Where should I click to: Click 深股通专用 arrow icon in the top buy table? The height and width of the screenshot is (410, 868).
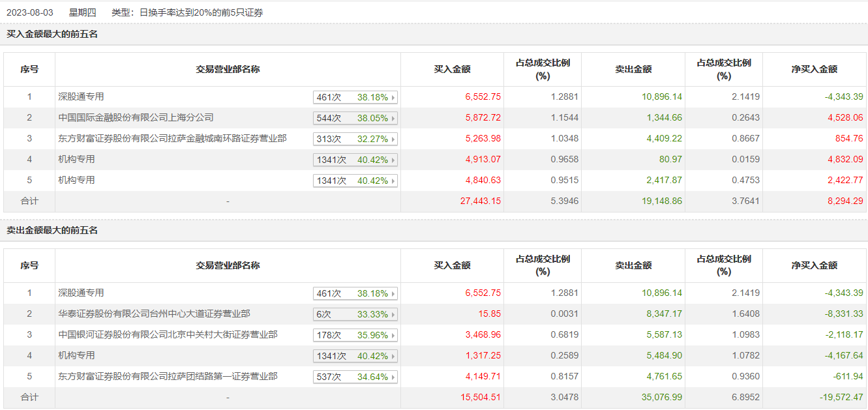click(x=393, y=98)
